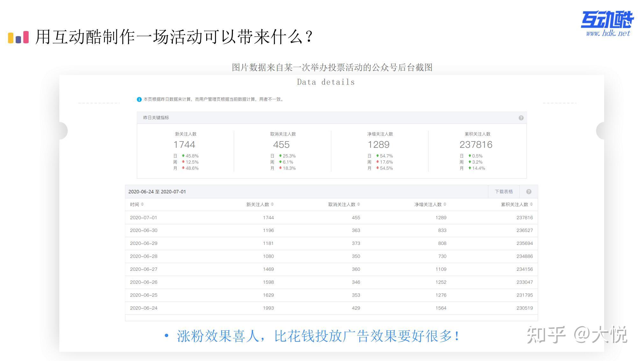644x361 pixels.
Task: Click the help icon beside 下载表格
Action: pyautogui.click(x=528, y=192)
